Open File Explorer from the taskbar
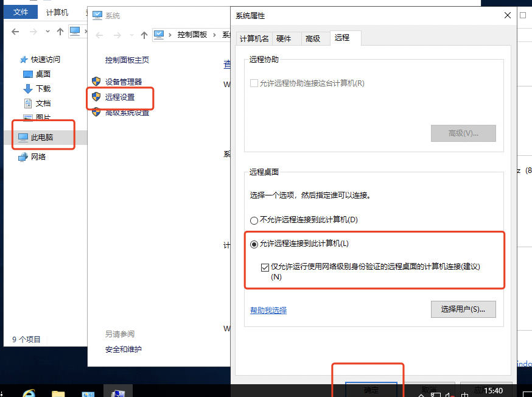 (x=58, y=393)
